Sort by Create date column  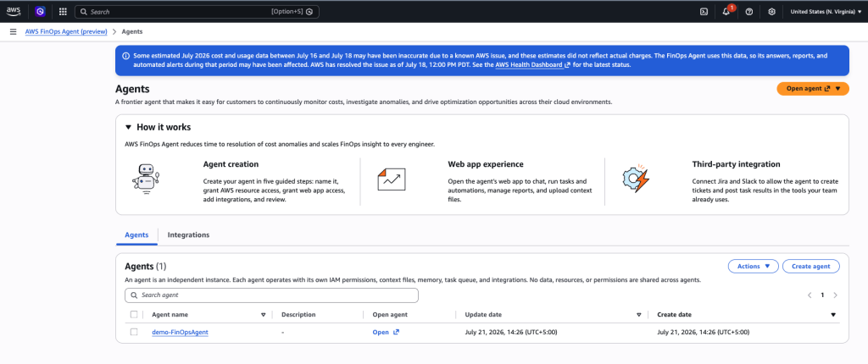point(833,315)
